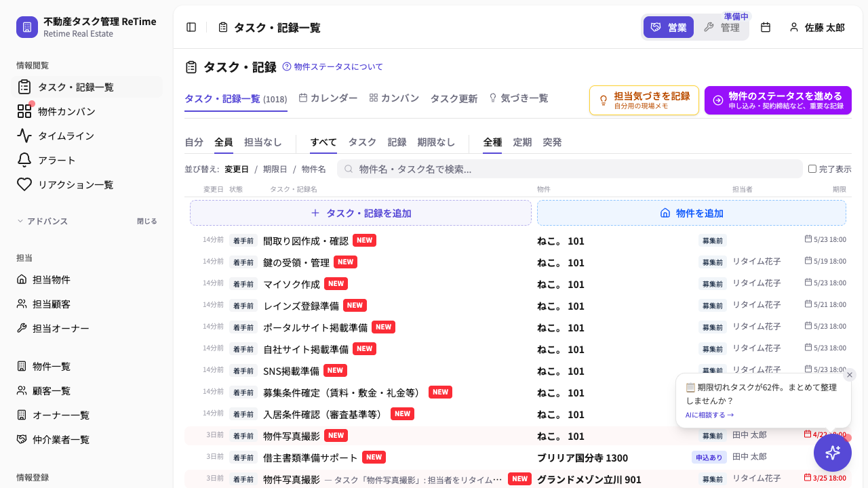
Task: Select the 定期 filter
Action: pyautogui.click(x=522, y=142)
